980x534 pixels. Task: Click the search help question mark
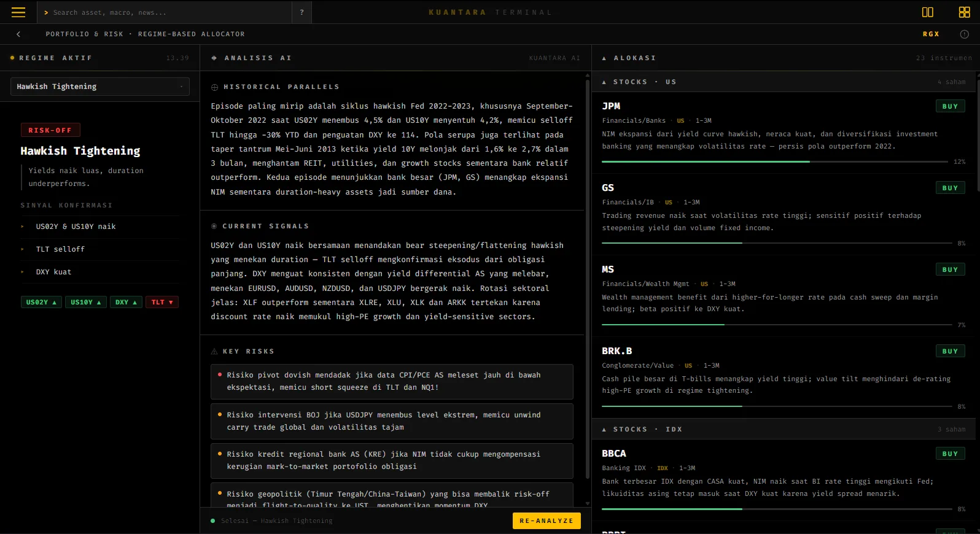click(x=301, y=12)
